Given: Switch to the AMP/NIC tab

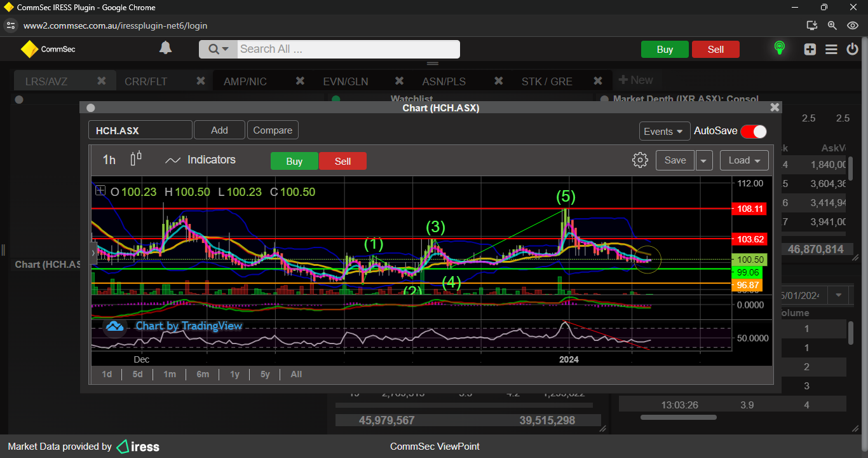Looking at the screenshot, I should coord(245,81).
